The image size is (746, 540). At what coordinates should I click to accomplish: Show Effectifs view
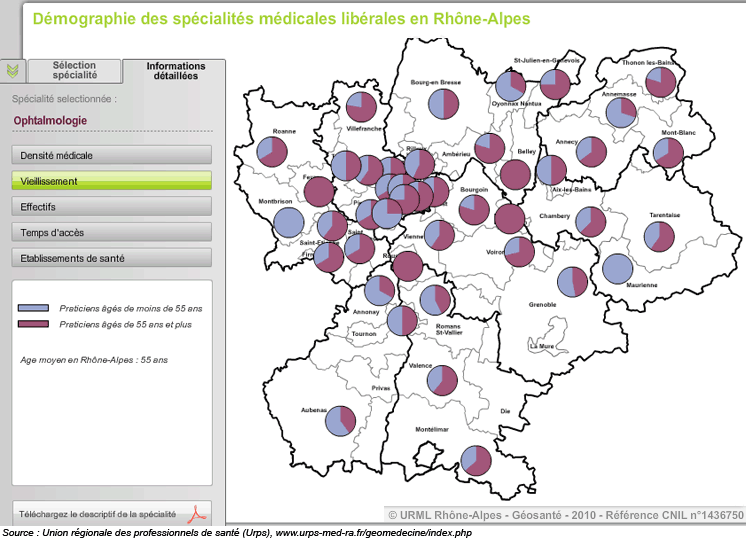[x=112, y=206]
